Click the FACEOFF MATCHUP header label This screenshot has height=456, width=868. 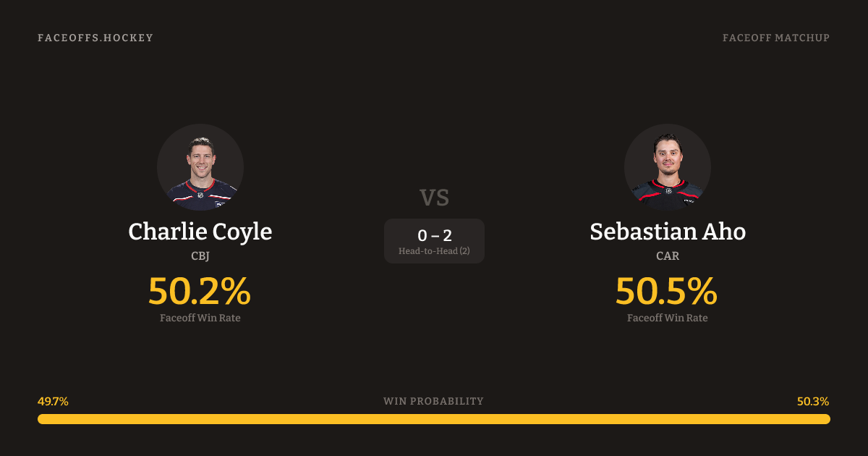pos(775,38)
